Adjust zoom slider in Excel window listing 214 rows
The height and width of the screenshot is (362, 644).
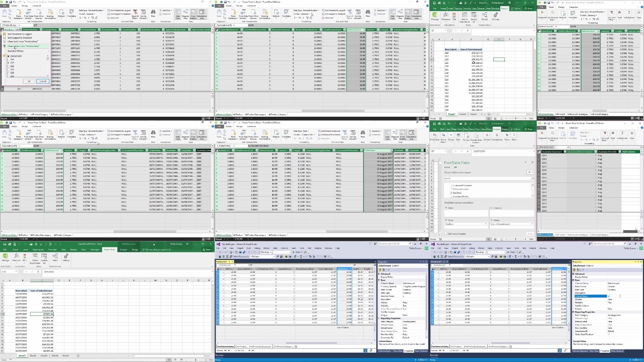click(x=516, y=119)
